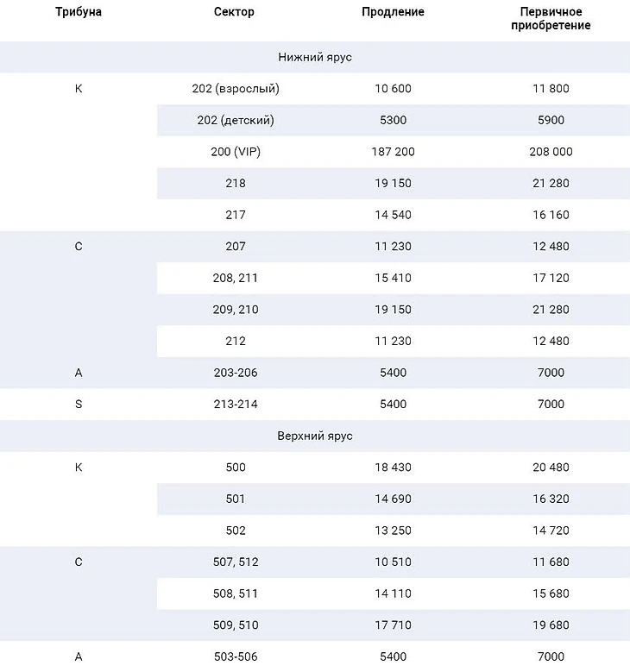Click the 200 (VIP) sector cell
The width and height of the screenshot is (630, 672).
[236, 152]
